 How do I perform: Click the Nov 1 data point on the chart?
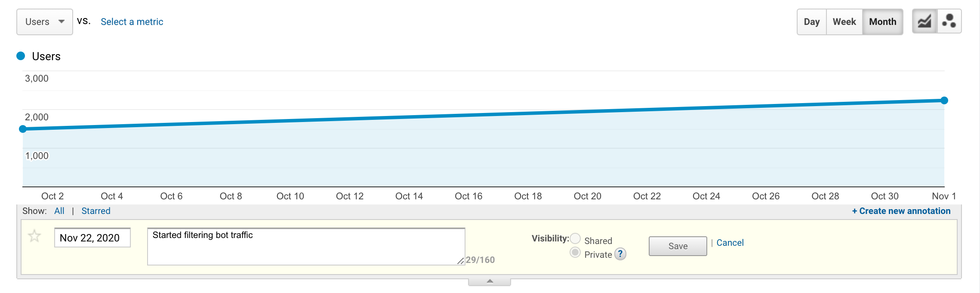(945, 100)
